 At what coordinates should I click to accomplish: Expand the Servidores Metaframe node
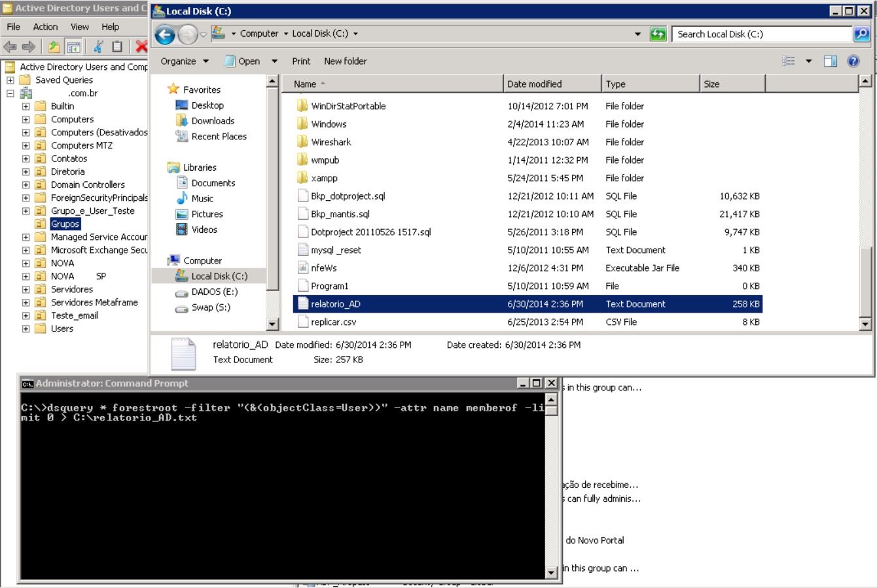click(26, 302)
